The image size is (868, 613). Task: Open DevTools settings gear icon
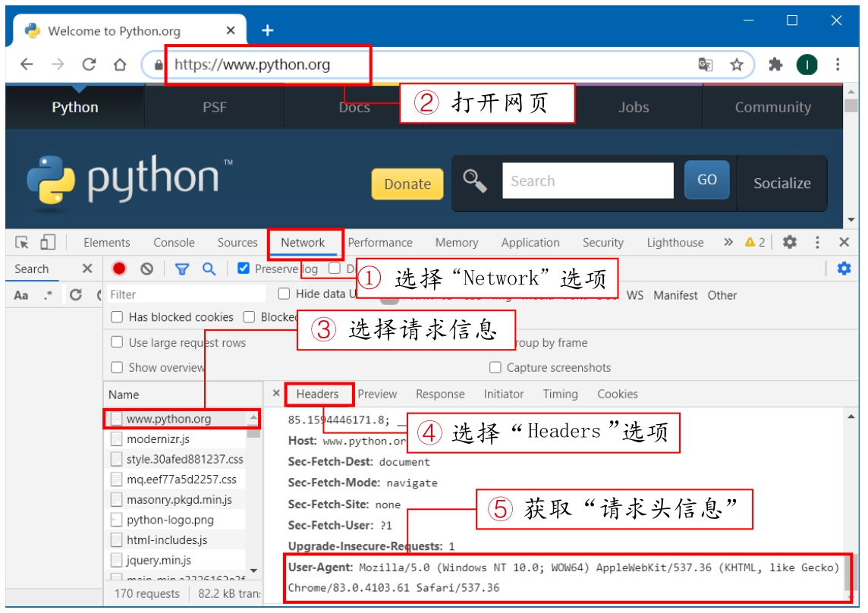coord(790,242)
